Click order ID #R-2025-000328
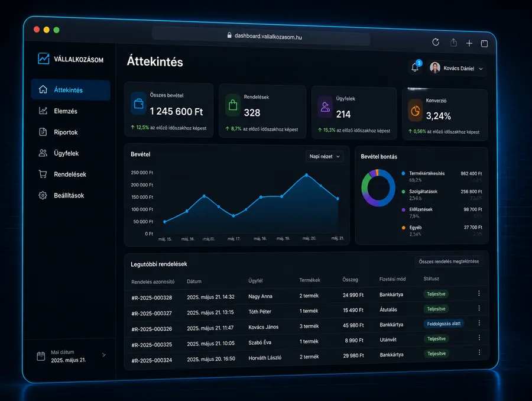 point(152,297)
